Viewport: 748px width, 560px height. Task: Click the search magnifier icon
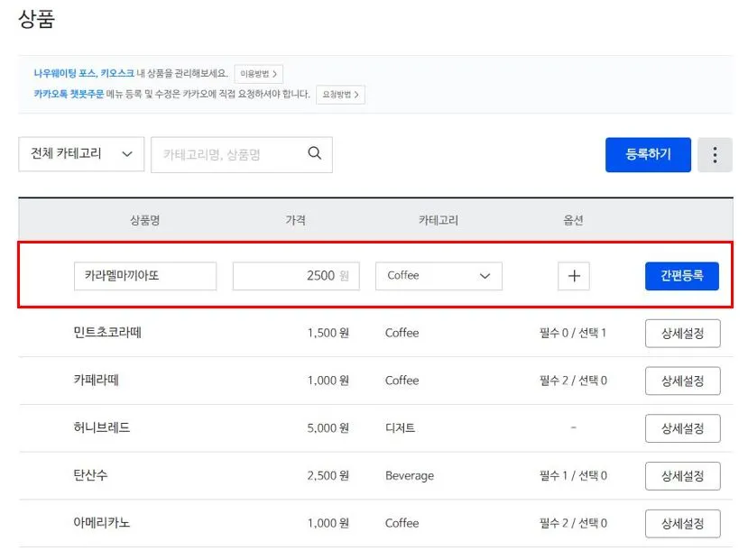pos(314,153)
